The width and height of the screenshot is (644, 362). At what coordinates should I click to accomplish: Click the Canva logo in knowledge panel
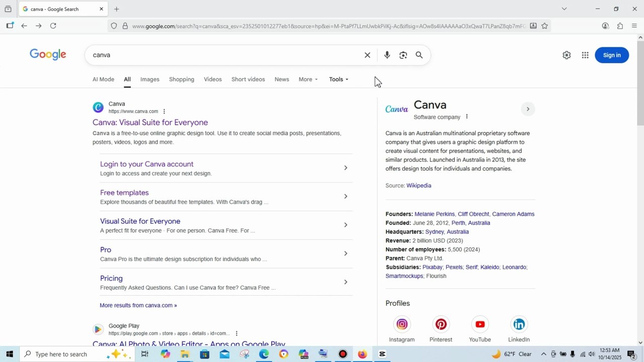[x=397, y=109]
